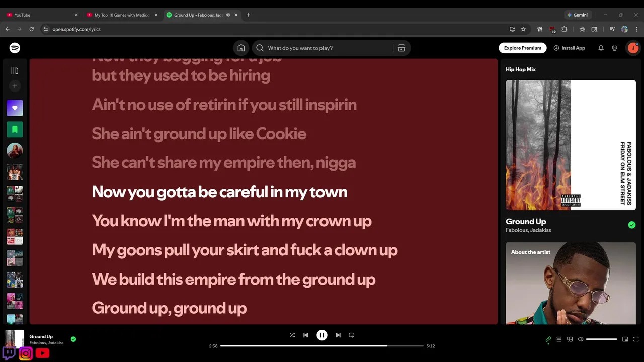Screen dimensions: 644x362
Task: Toggle shuffle playback
Action: pos(292,335)
